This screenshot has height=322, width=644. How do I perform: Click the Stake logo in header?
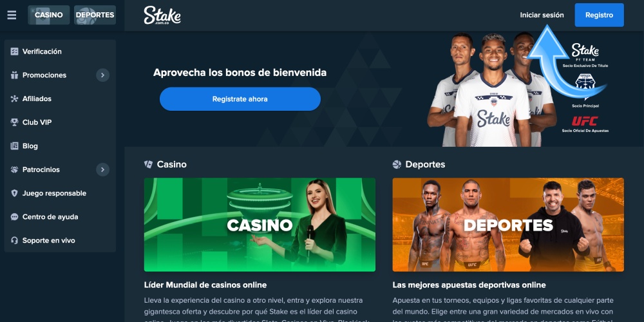(162, 15)
